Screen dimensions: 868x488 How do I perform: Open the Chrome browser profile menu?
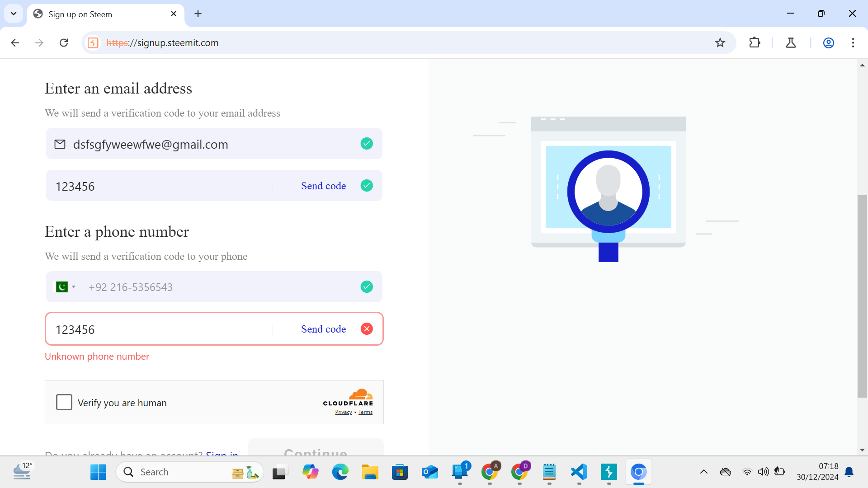coord(829,43)
